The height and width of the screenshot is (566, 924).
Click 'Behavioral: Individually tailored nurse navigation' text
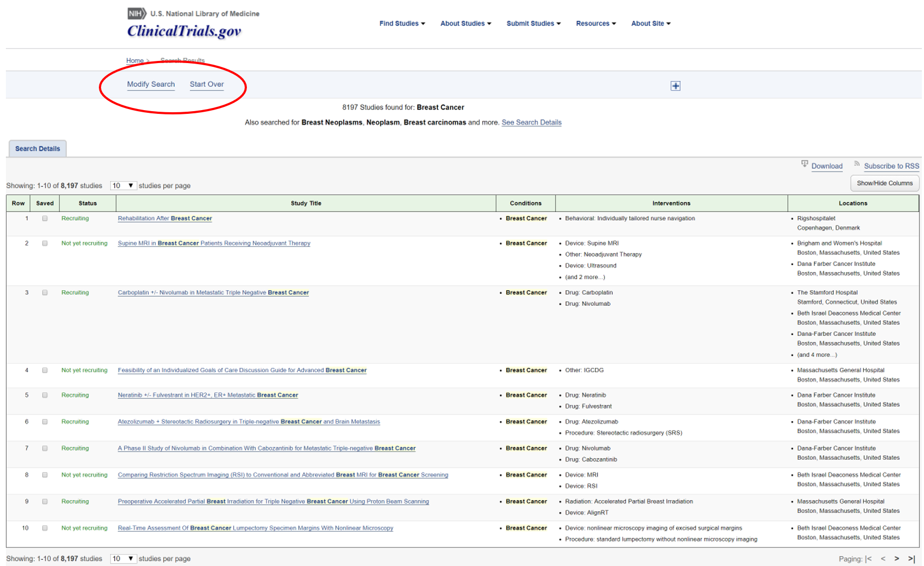[x=630, y=219]
